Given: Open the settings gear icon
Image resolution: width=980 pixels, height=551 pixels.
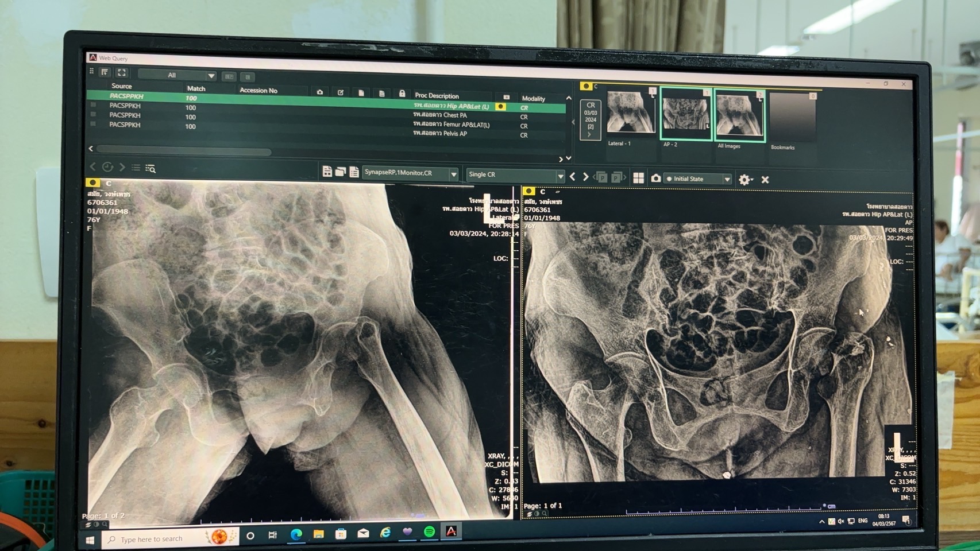Looking at the screenshot, I should (x=744, y=180).
